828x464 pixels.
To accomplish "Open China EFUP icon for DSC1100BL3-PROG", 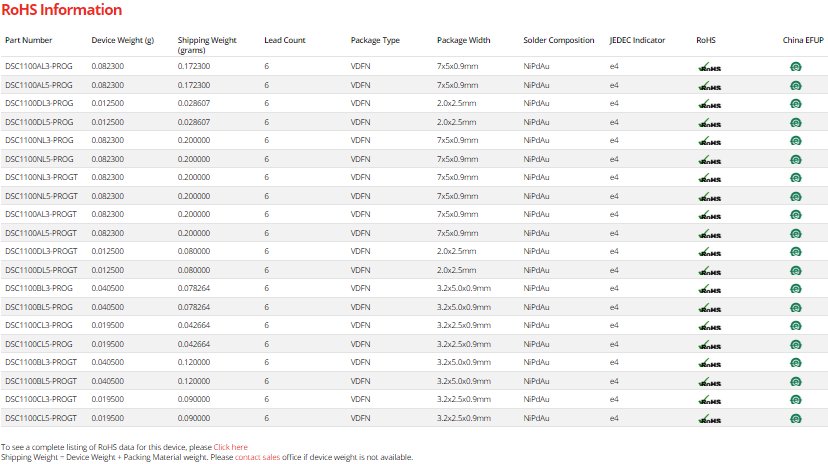I will (796, 288).
